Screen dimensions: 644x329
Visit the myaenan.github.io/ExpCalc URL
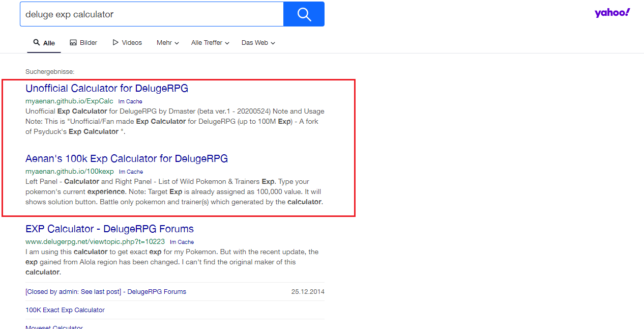pyautogui.click(x=69, y=101)
